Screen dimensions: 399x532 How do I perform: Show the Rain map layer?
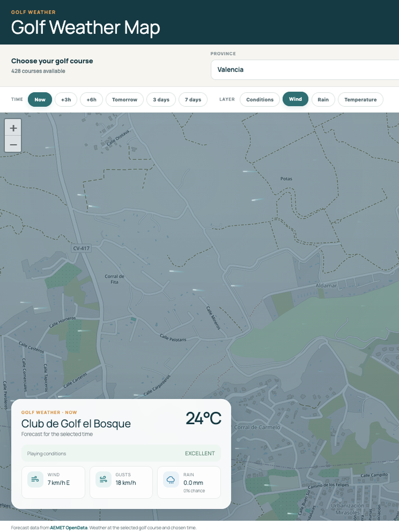point(323,99)
